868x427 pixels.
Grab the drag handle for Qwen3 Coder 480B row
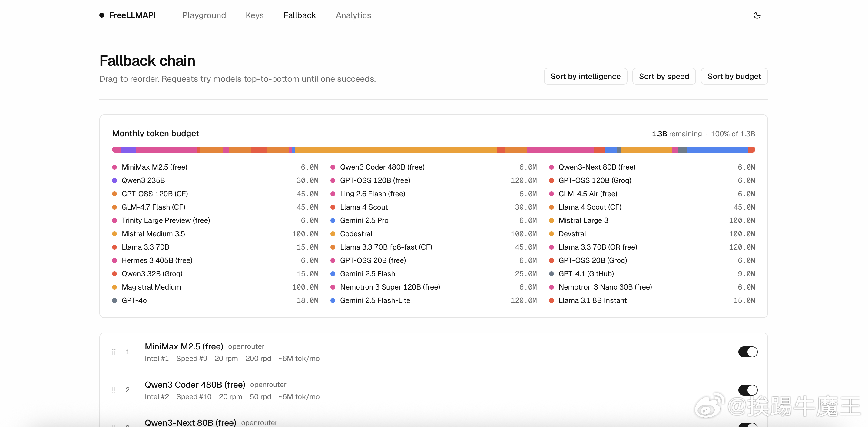pyautogui.click(x=114, y=390)
